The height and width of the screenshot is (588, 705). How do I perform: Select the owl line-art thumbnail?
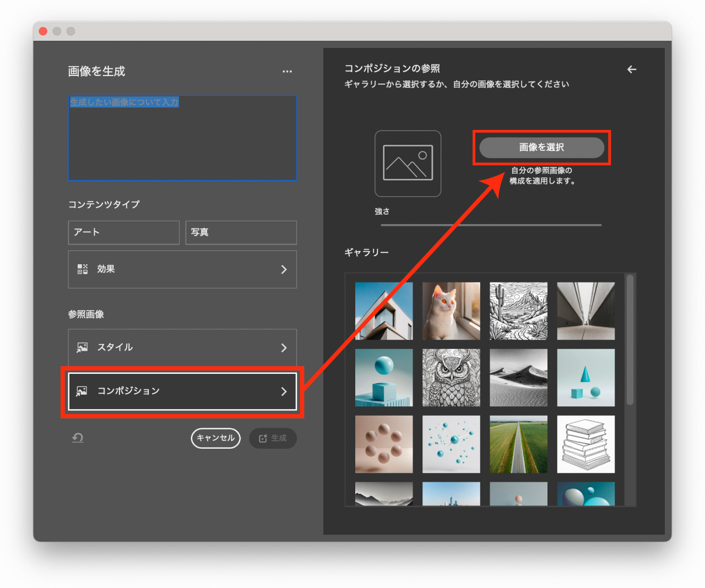(x=451, y=378)
